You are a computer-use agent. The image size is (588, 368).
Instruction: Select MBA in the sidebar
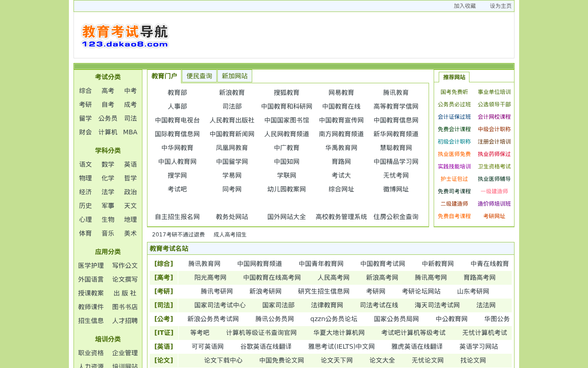tap(130, 132)
